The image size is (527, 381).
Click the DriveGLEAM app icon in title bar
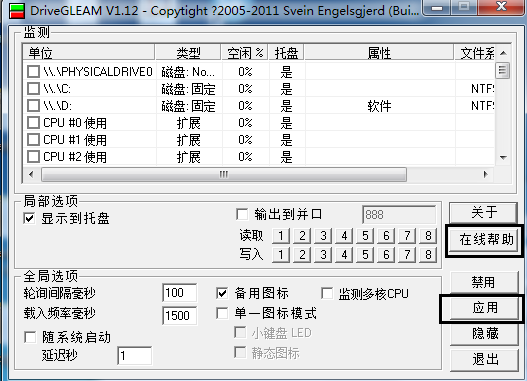16,11
